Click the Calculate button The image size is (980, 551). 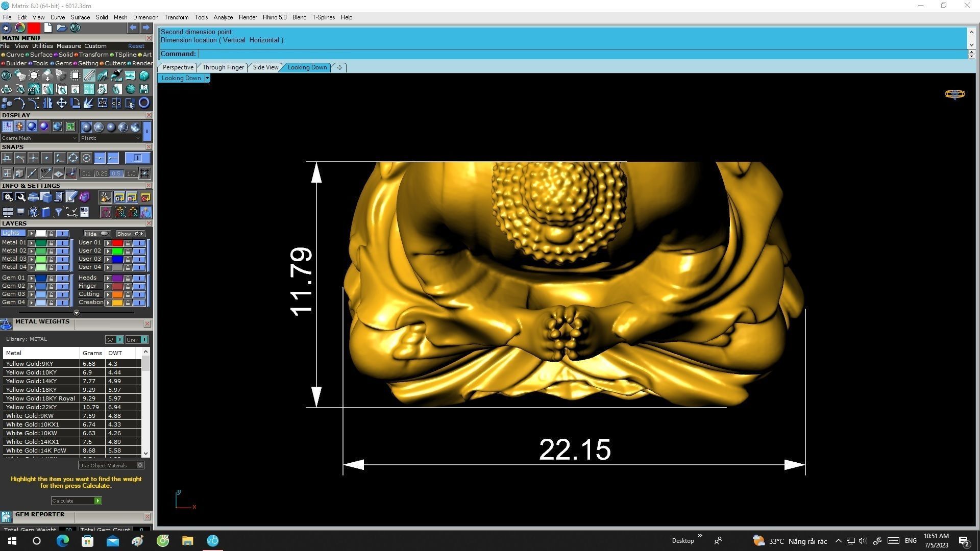click(76, 501)
